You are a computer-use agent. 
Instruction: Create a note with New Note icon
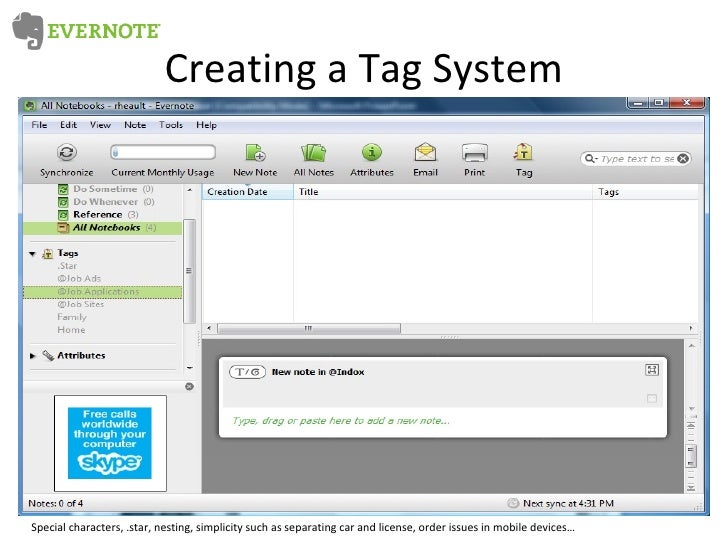click(x=255, y=152)
